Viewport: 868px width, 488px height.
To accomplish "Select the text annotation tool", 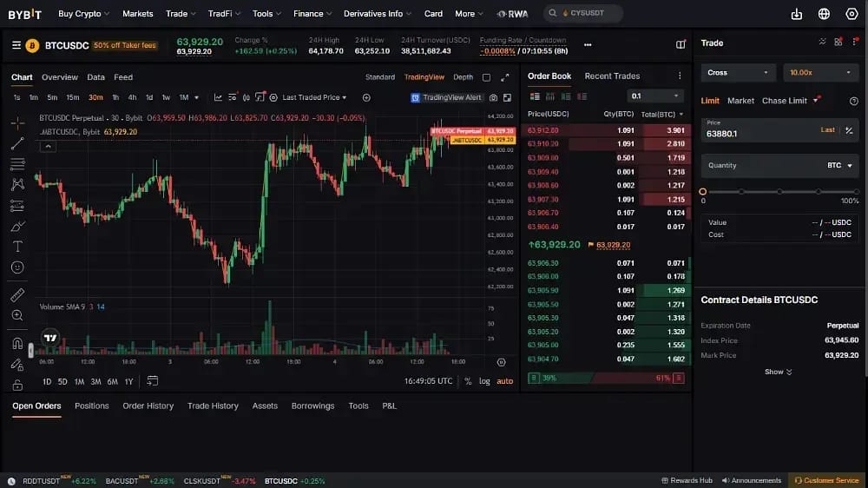I will 17,247.
